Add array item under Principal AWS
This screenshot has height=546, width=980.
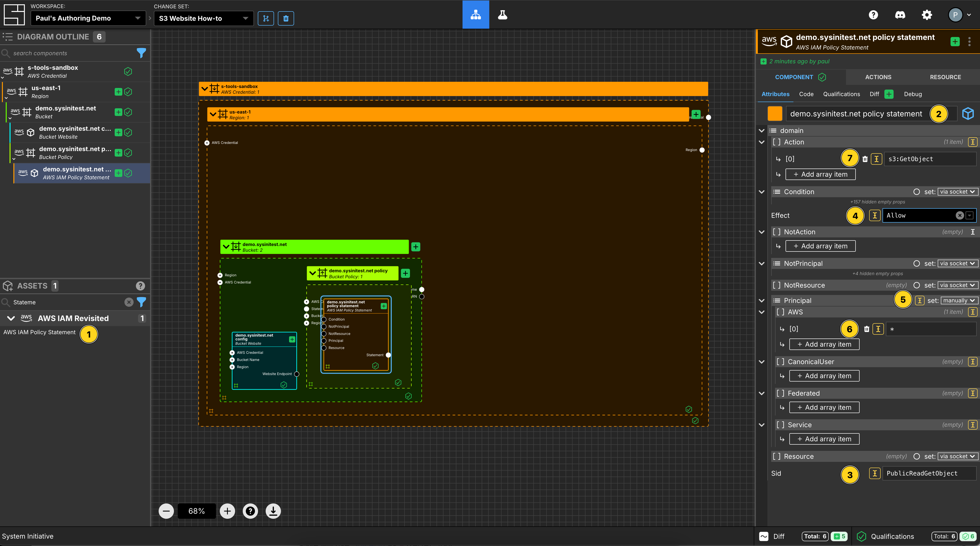pyautogui.click(x=824, y=344)
